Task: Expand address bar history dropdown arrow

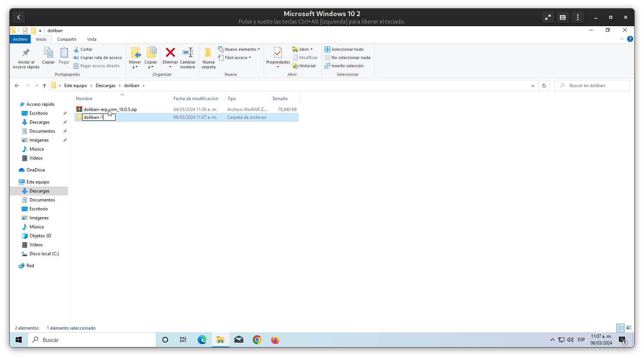Action: (533, 86)
